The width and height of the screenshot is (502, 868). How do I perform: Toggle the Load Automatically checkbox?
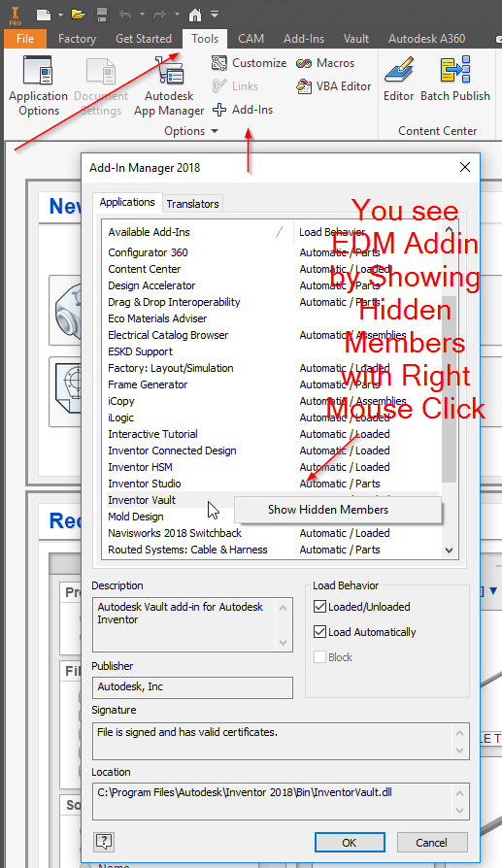pos(319,632)
